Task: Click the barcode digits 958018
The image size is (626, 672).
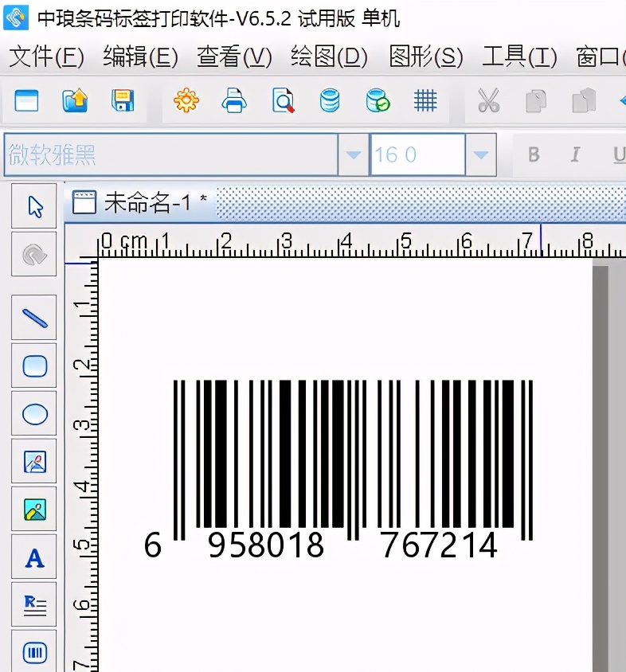Action: pyautogui.click(x=266, y=545)
